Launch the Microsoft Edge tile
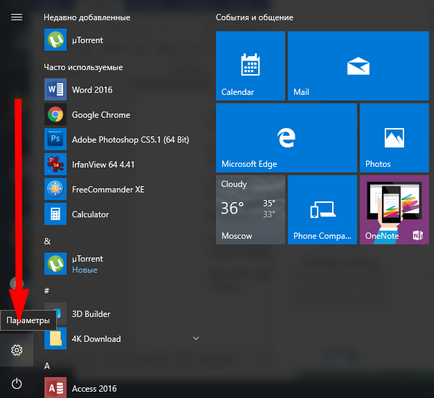Viewport: 434px width, 398px height. coord(286,138)
